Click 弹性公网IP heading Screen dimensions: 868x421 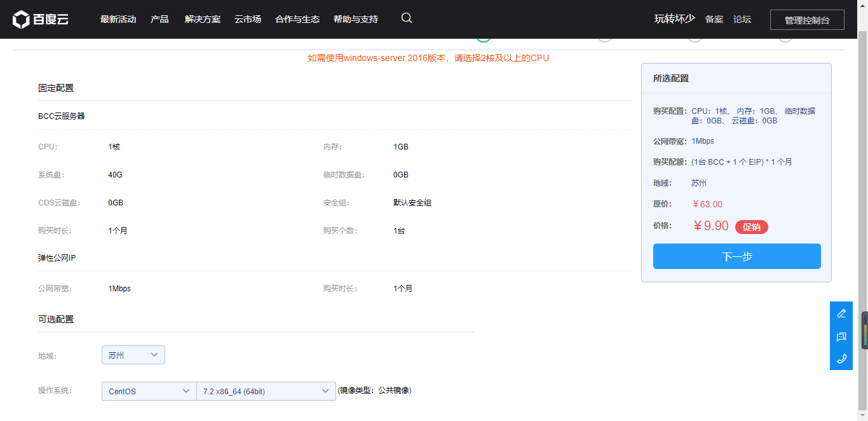pyautogui.click(x=57, y=258)
